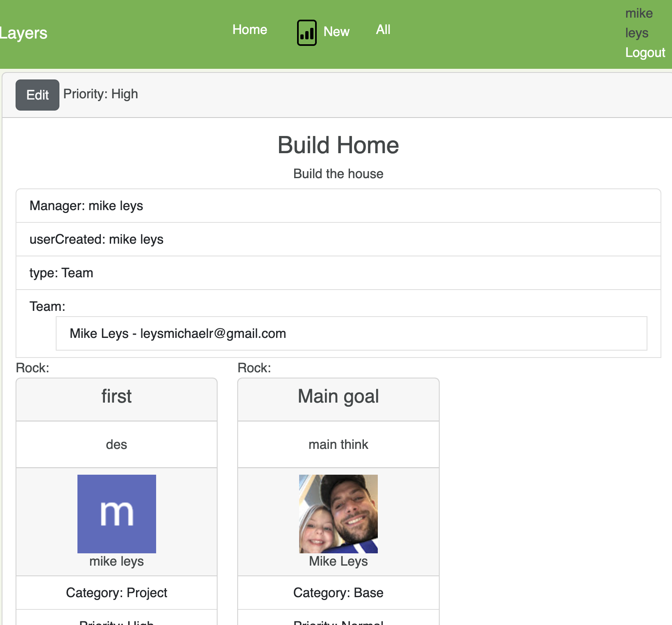Click the Logout link
This screenshot has width=672, height=625.
(645, 52)
